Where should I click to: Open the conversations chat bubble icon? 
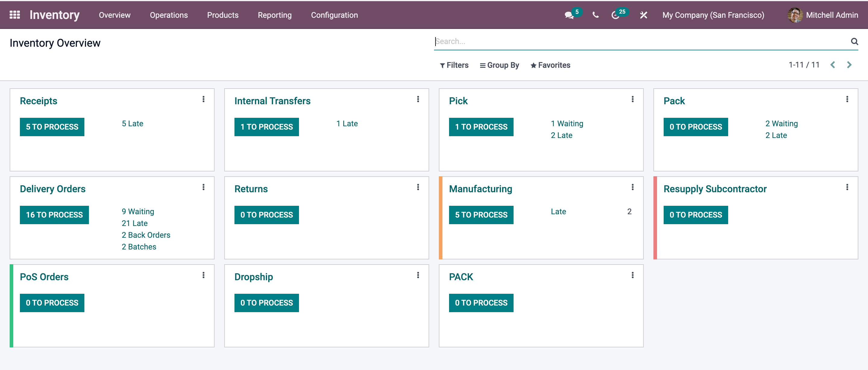[x=569, y=15]
